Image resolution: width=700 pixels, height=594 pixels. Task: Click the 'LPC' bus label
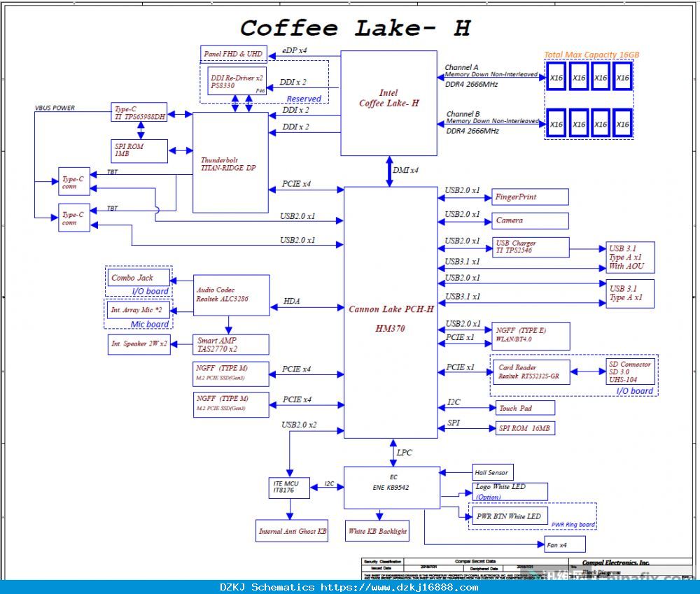404,452
